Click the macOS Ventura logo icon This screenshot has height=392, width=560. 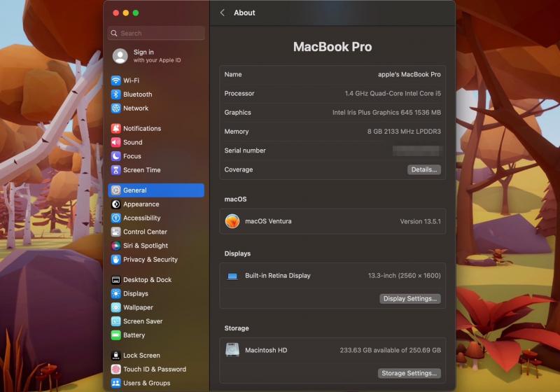click(x=232, y=221)
